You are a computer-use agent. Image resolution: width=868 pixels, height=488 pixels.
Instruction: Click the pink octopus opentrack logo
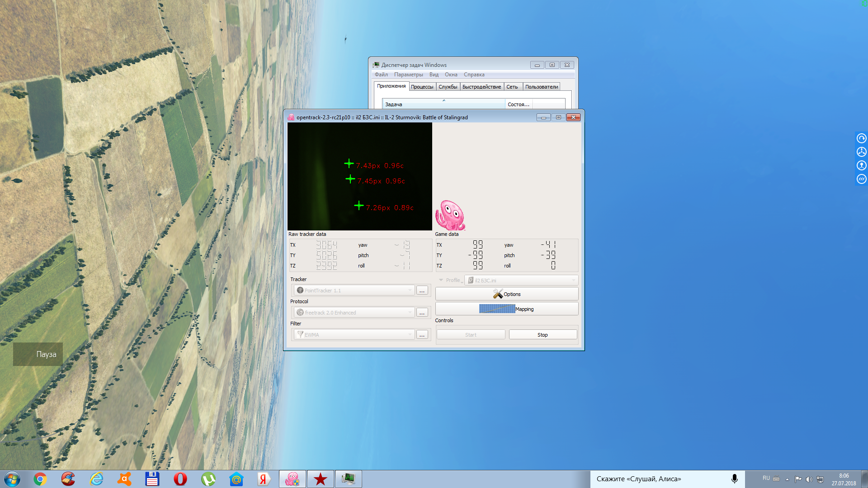click(x=450, y=215)
